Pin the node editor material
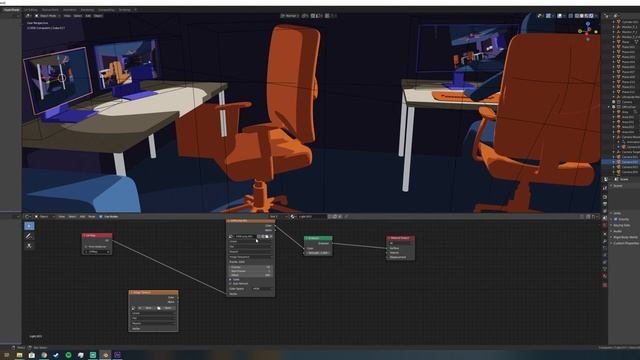Viewport: 640px width, 360px height. 347,216
